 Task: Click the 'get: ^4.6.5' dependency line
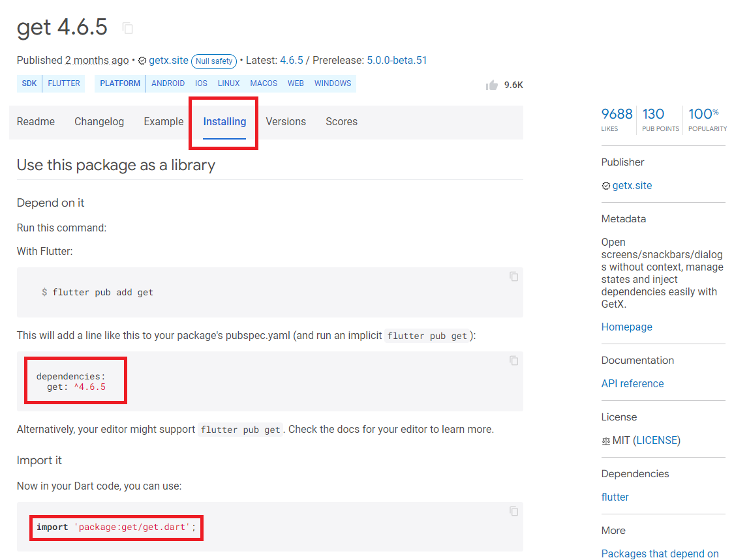(76, 387)
